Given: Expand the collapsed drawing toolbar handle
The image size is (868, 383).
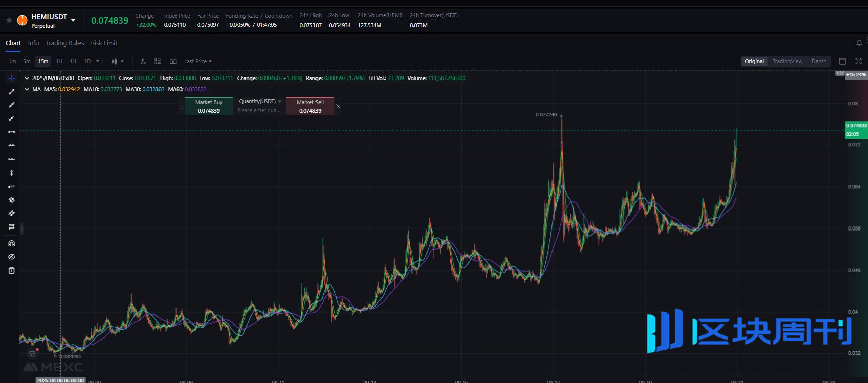Looking at the screenshot, I should tap(22, 229).
